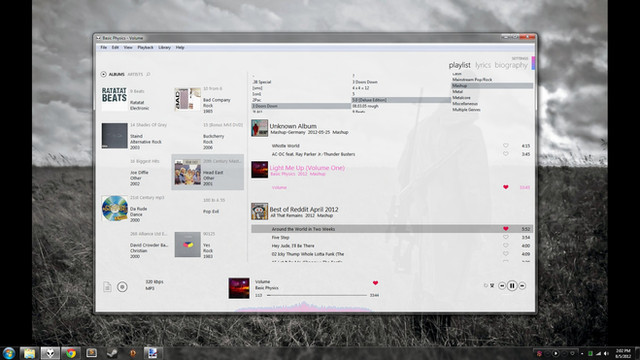The width and height of the screenshot is (640, 360).
Task: Switch to the biography tab
Action: [511, 65]
